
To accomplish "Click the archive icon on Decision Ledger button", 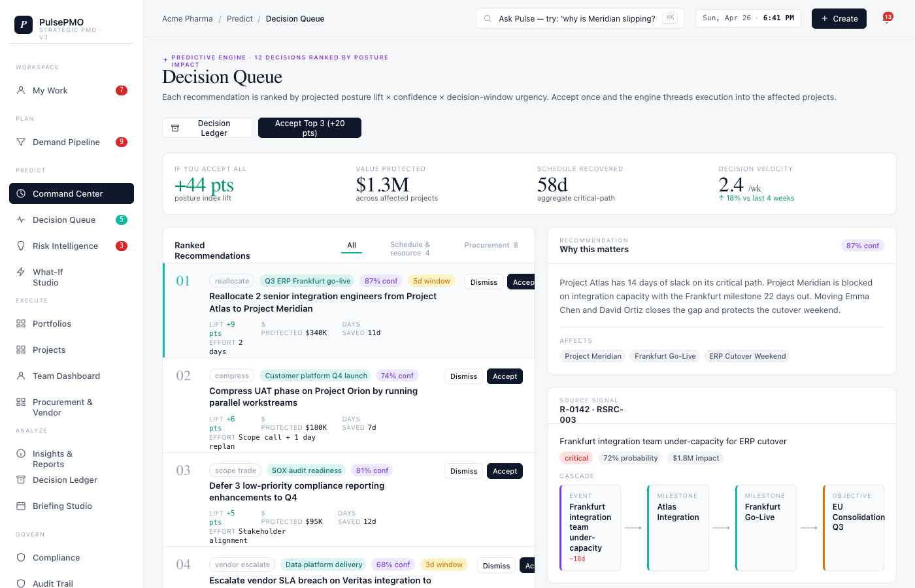I will 175,128.
